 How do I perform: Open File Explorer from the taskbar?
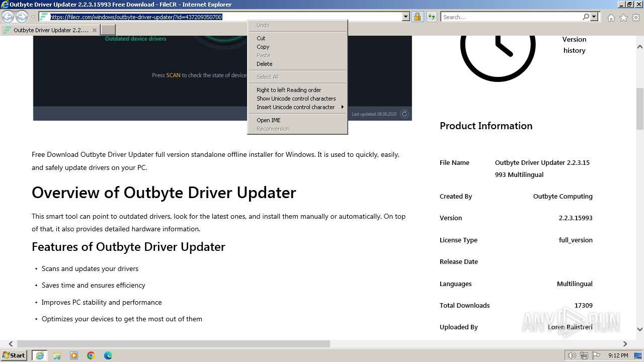point(57,355)
